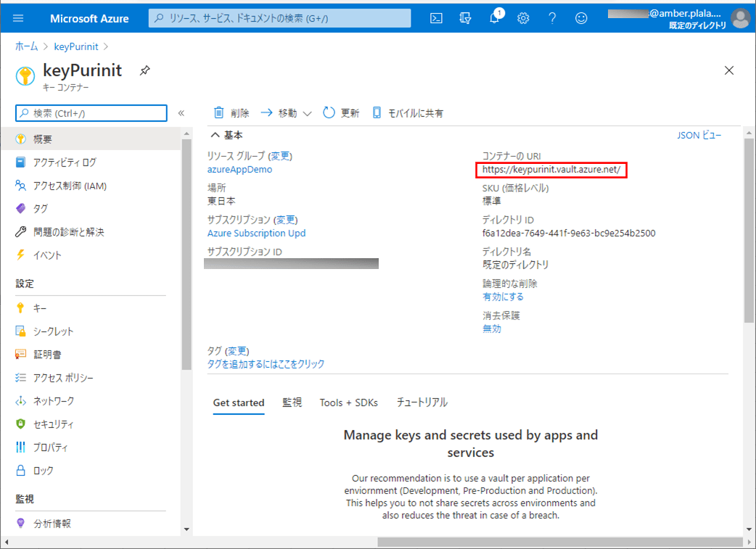Click 有効にする under 論理的な削除

point(503,297)
